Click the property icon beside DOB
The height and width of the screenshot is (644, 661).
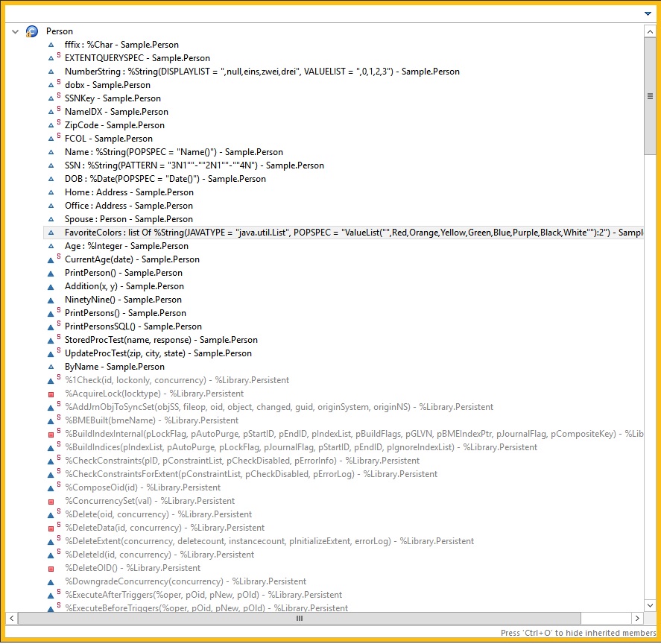(x=51, y=179)
